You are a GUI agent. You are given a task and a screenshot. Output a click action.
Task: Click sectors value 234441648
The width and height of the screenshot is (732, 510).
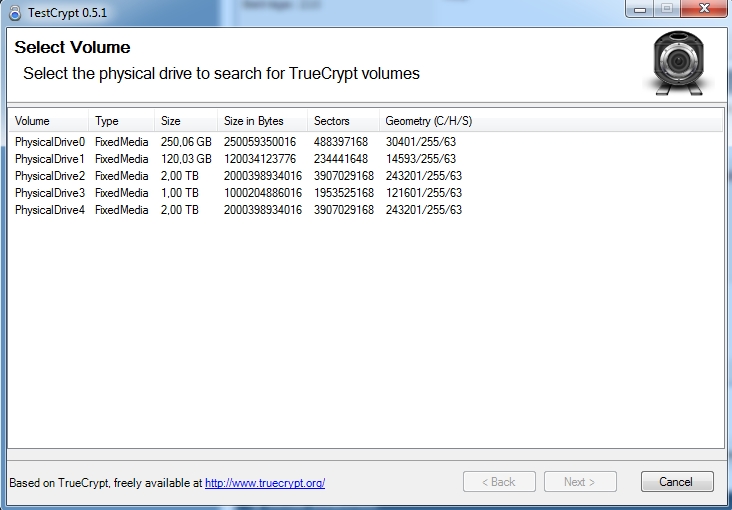[341, 159]
